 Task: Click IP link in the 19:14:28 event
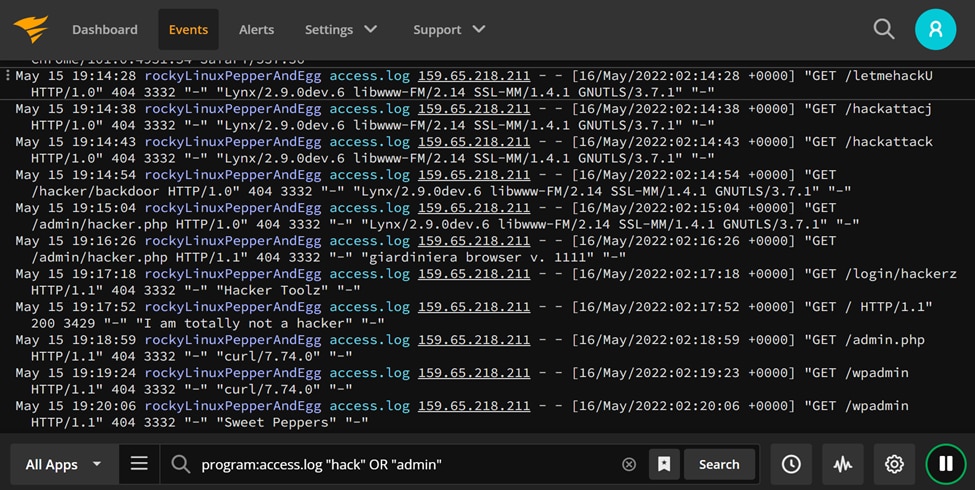(x=474, y=76)
